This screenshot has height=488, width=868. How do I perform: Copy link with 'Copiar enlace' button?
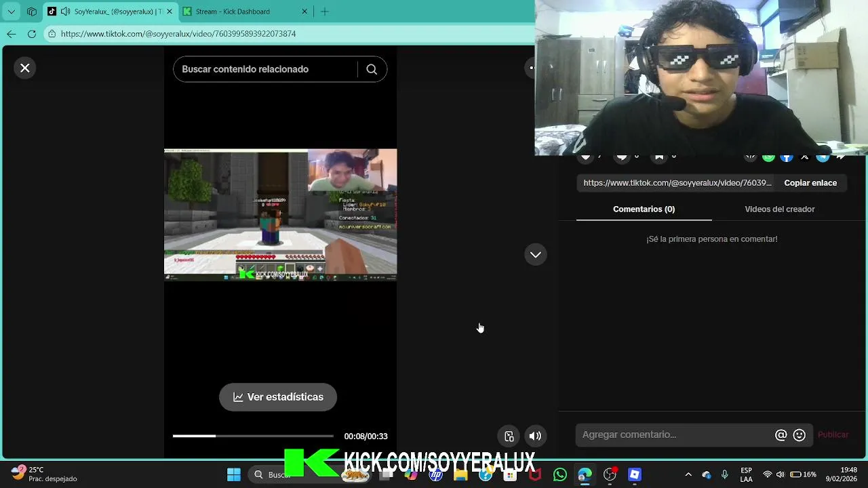[x=810, y=183]
